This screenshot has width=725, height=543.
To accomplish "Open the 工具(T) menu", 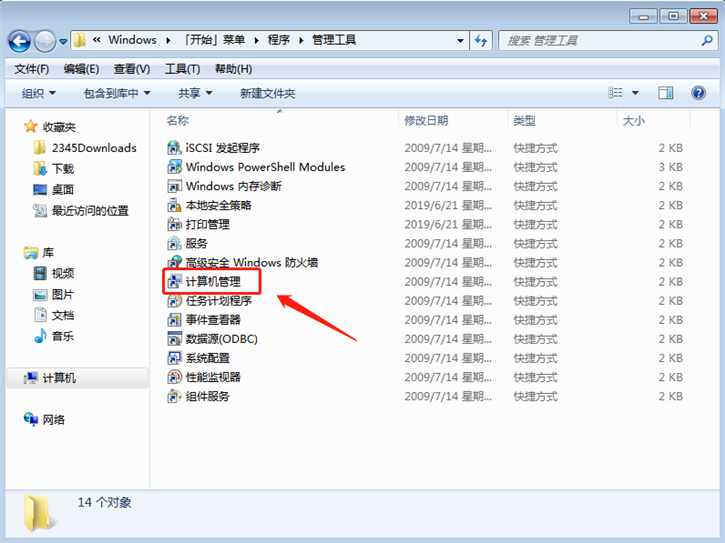I will point(182,69).
